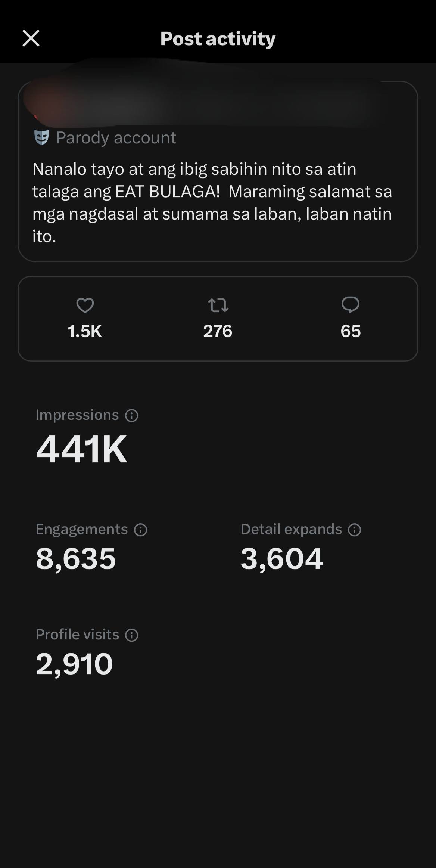
Task: Tap the reply speech bubble icon
Action: (351, 305)
